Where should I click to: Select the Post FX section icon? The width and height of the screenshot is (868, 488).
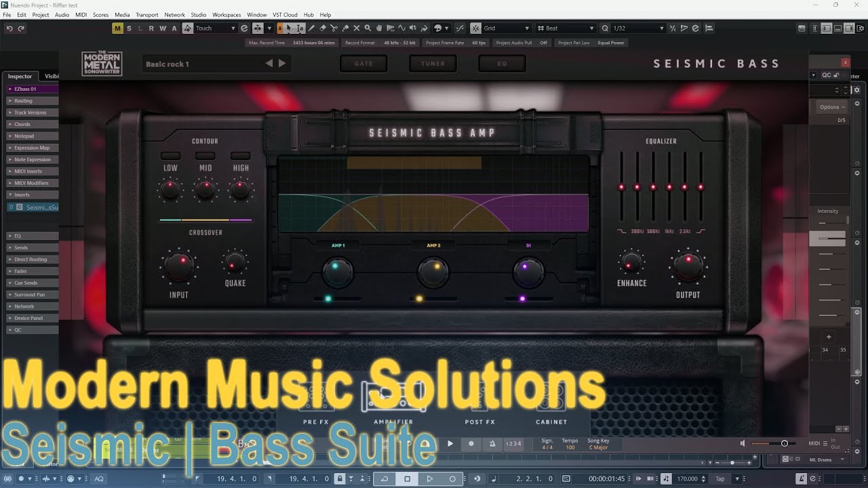(x=479, y=398)
